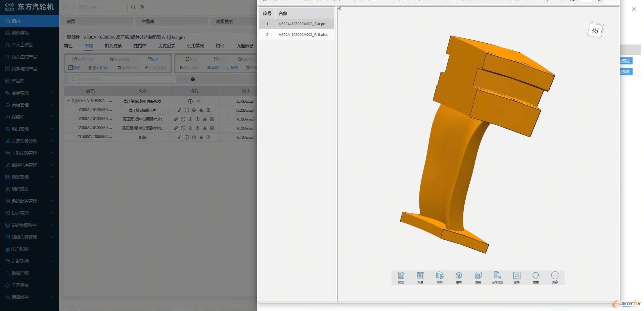
Task: Click the search magnifier icon in top bar
Action: coord(133,7)
